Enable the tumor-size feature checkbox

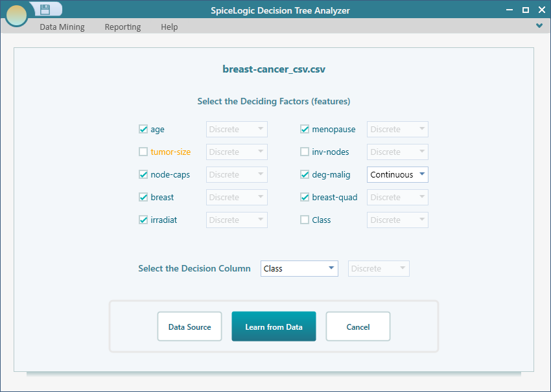point(143,152)
